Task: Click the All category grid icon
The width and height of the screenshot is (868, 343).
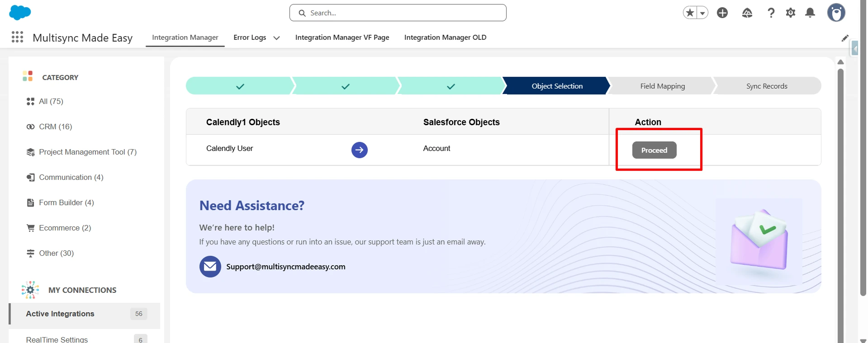Action: 30,101
